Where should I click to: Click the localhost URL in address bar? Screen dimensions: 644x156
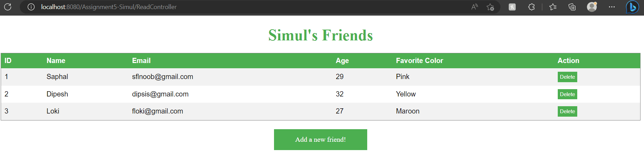108,7
